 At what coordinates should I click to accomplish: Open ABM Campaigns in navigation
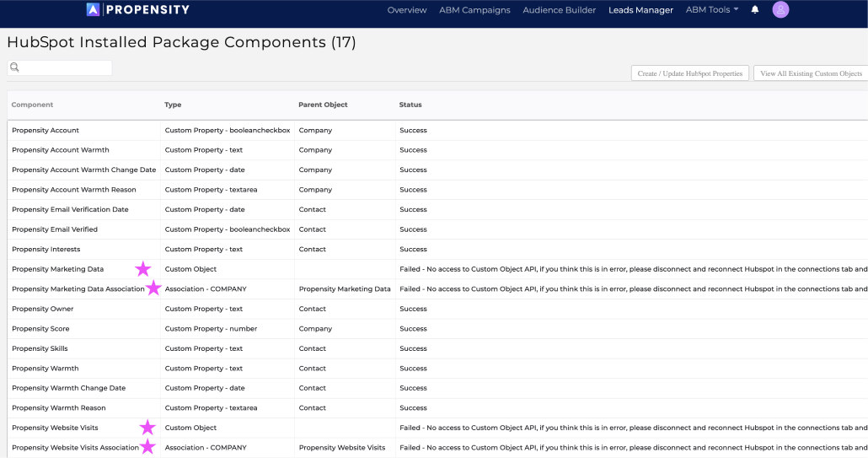[474, 10]
